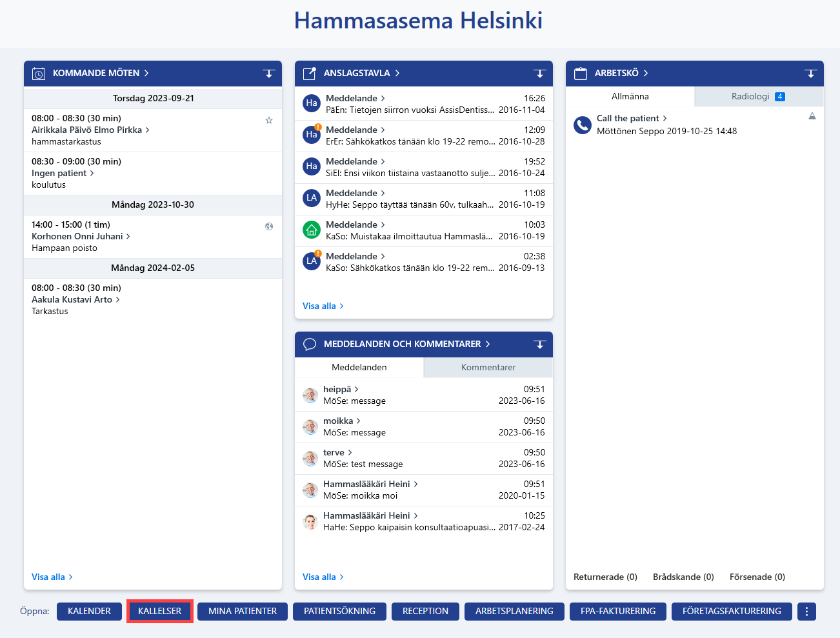Open the three-dot more options menu

click(806, 612)
